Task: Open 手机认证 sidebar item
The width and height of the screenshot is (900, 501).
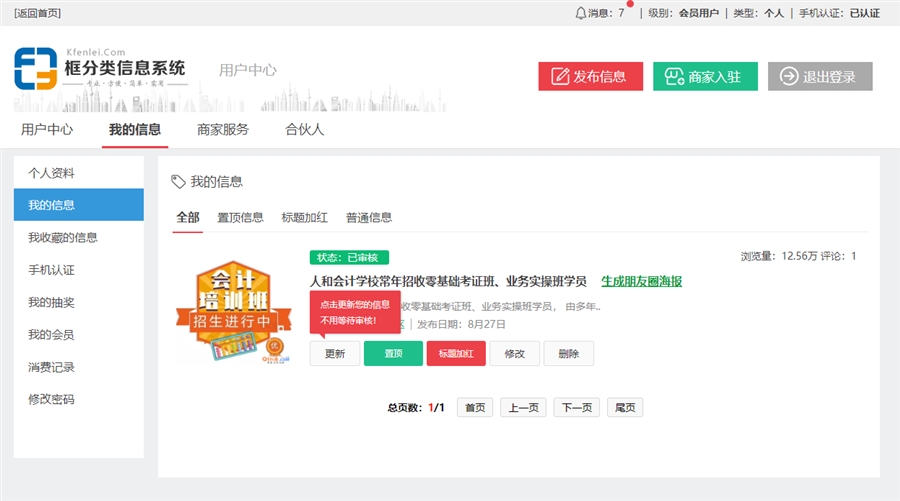Action: pos(52,270)
